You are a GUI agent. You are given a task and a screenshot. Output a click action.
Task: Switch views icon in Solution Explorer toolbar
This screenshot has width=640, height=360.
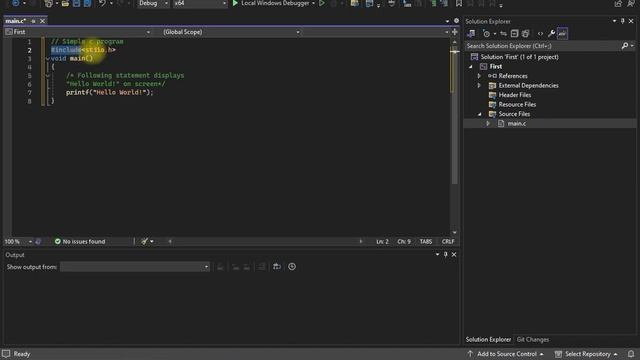click(x=471, y=33)
